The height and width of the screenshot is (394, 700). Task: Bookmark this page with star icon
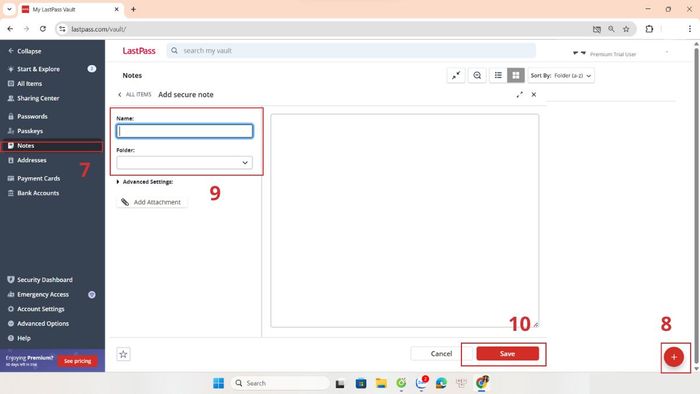626,29
